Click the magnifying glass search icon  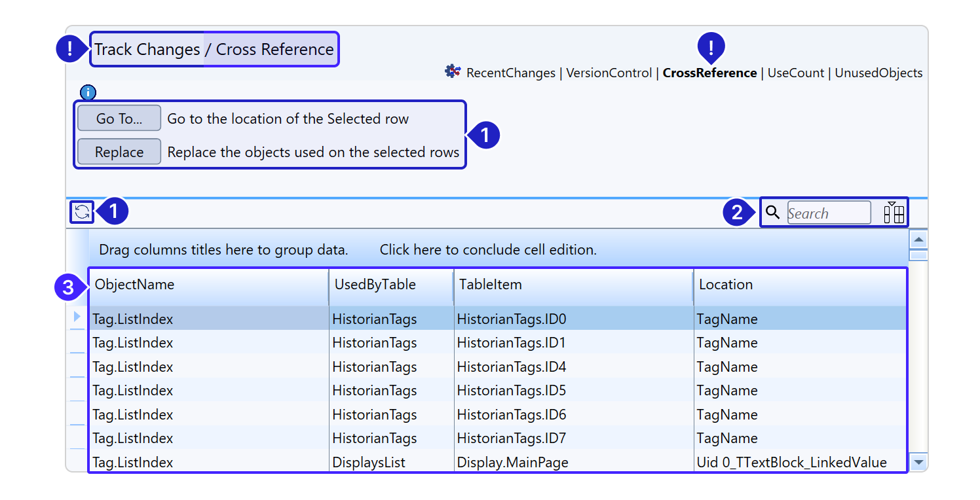click(773, 213)
